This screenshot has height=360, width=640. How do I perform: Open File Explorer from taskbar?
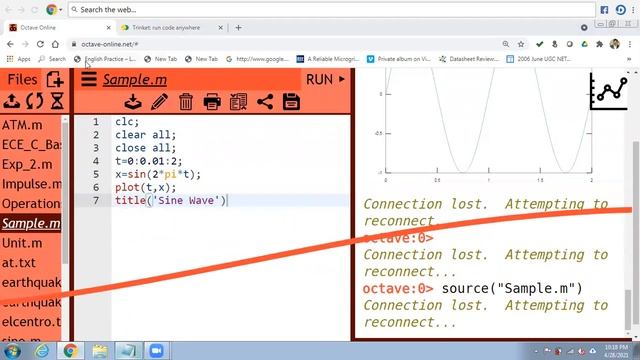pos(100,351)
